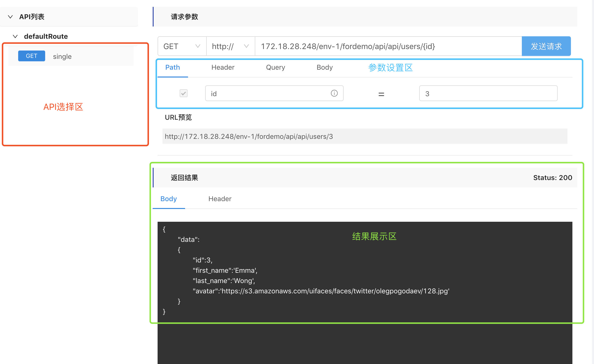Open the GET method dropdown
The height and width of the screenshot is (364, 594).
pyautogui.click(x=182, y=46)
